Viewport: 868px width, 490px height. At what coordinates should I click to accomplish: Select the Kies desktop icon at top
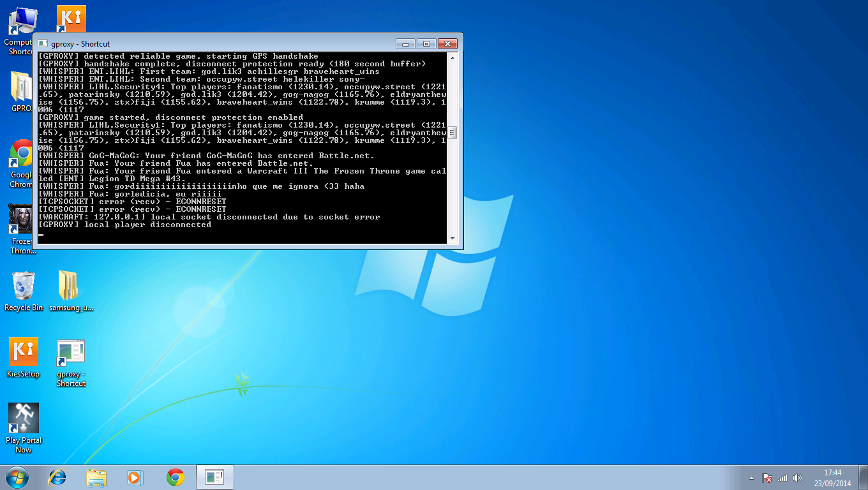71,19
